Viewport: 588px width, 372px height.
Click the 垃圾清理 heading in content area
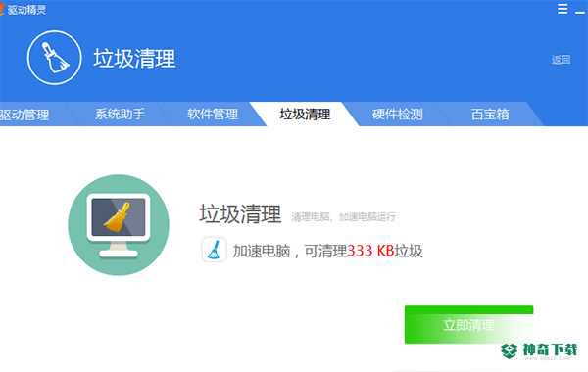(240, 214)
